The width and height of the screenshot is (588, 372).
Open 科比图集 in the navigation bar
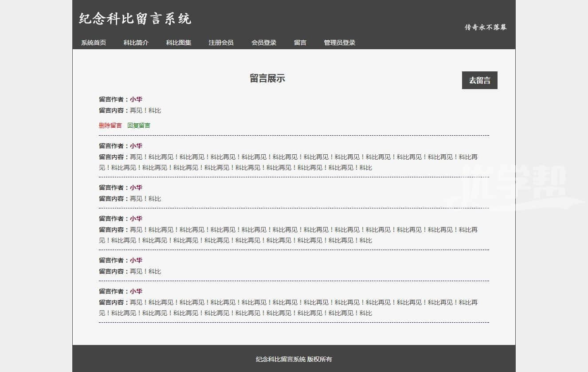179,43
